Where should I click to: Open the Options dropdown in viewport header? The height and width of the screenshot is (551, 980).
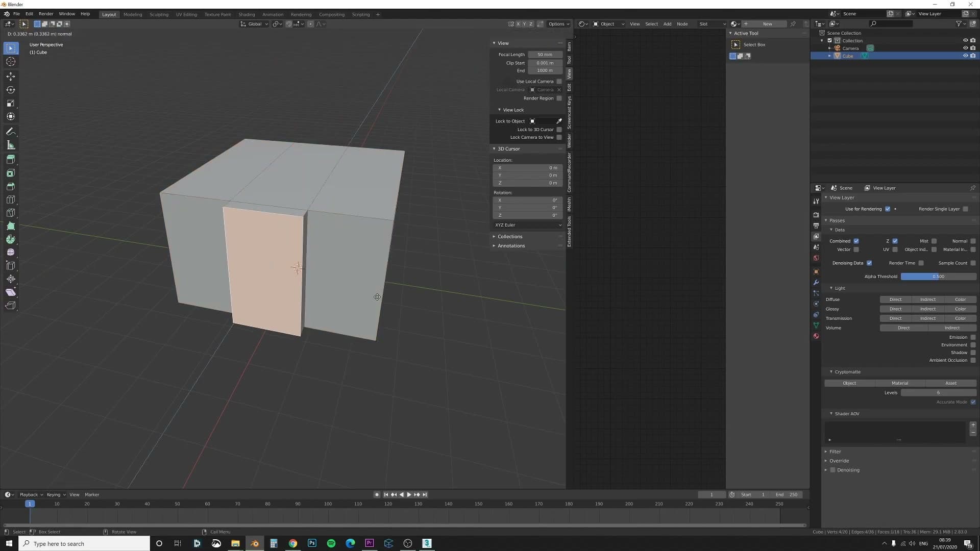[x=559, y=24]
